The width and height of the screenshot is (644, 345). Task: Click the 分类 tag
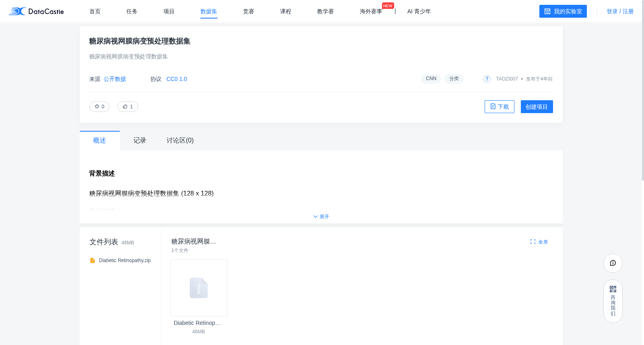454,79
